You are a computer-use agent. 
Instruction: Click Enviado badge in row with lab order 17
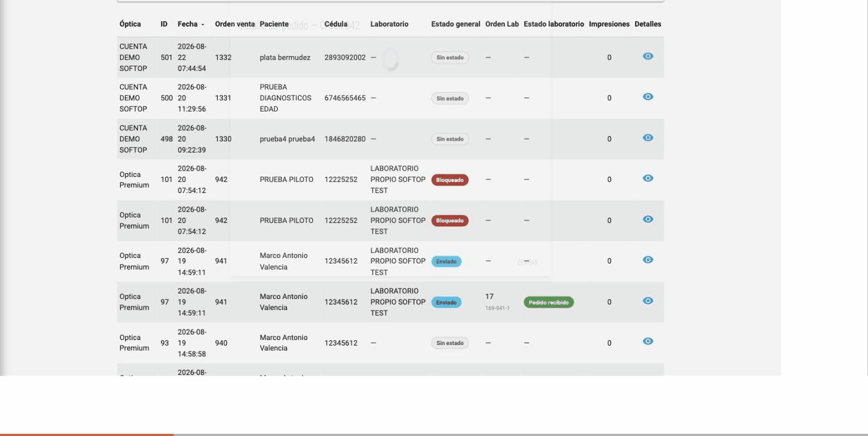446,302
